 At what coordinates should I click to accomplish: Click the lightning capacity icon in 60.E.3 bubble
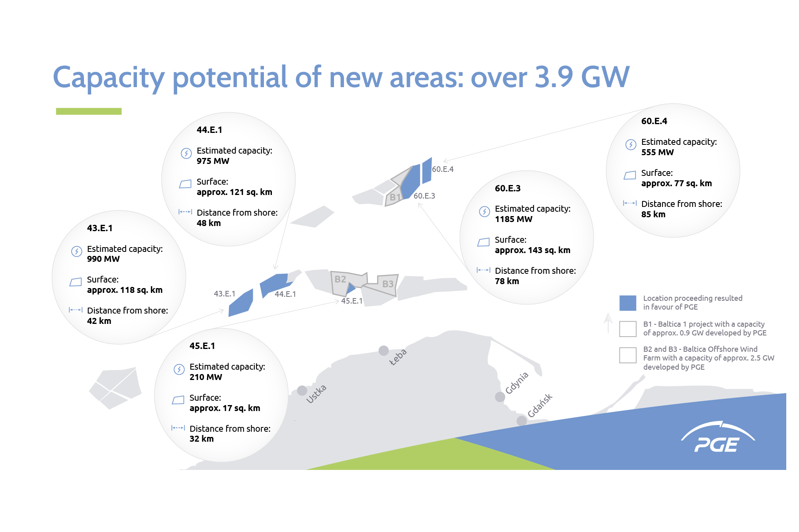pos(484,211)
